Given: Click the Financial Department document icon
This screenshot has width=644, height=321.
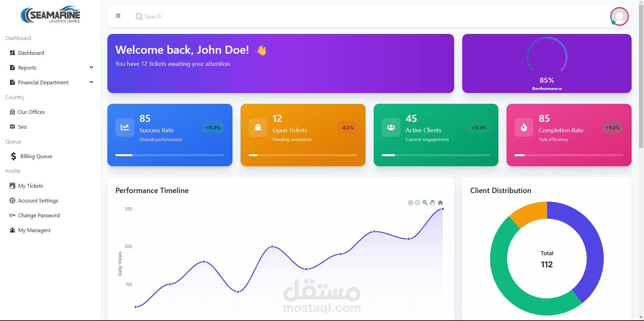Looking at the screenshot, I should (12, 82).
